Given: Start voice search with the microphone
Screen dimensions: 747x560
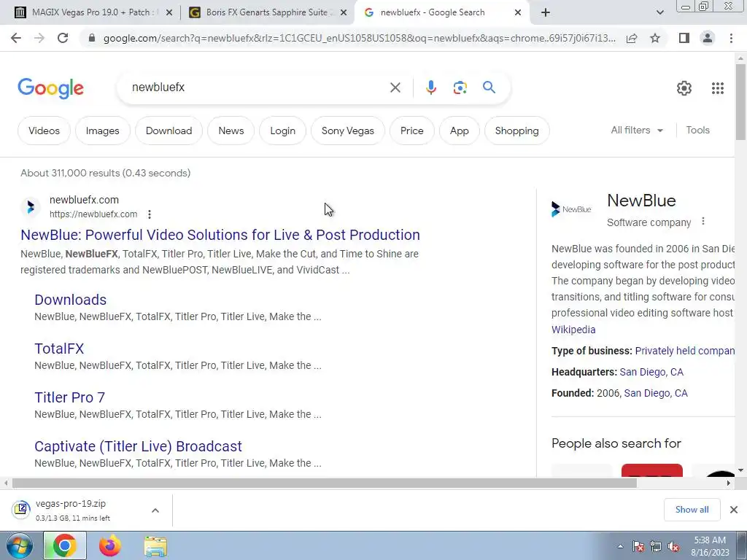Looking at the screenshot, I should 430,87.
